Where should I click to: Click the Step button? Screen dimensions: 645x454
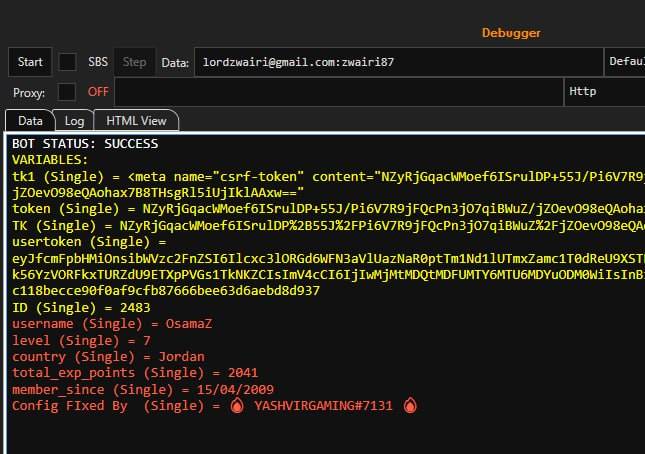(x=134, y=62)
